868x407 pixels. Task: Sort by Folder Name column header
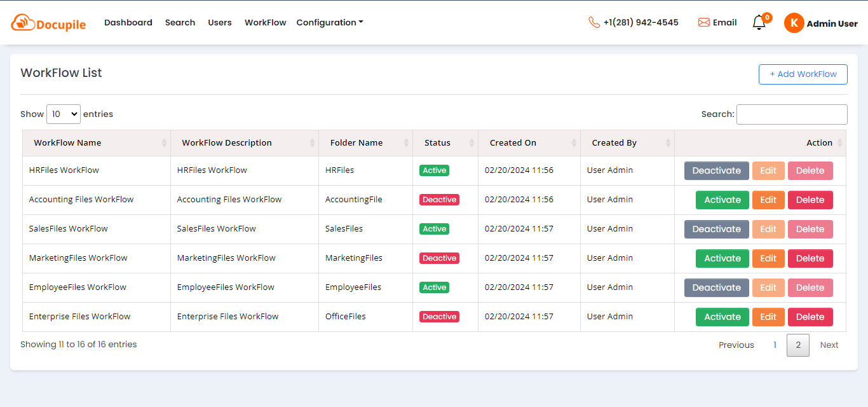click(356, 143)
